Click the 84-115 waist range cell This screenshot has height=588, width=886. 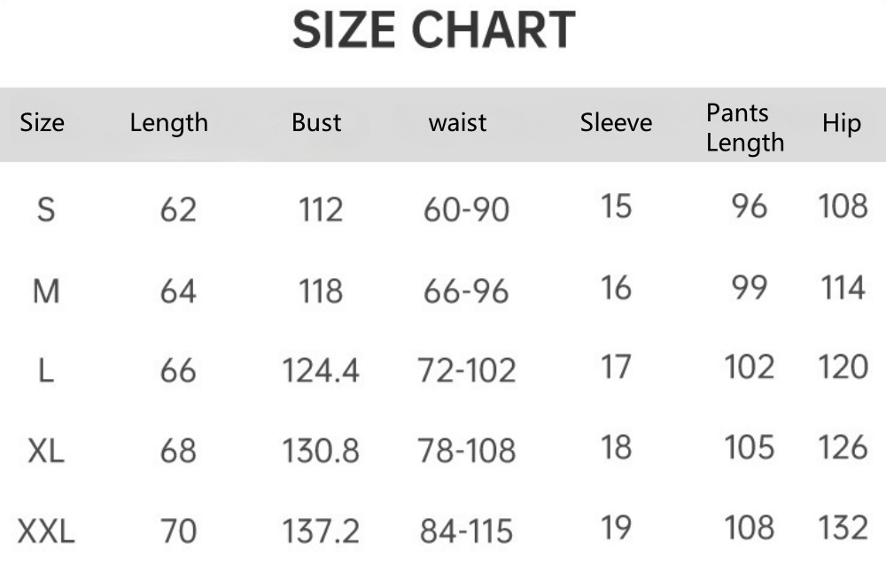click(x=466, y=531)
